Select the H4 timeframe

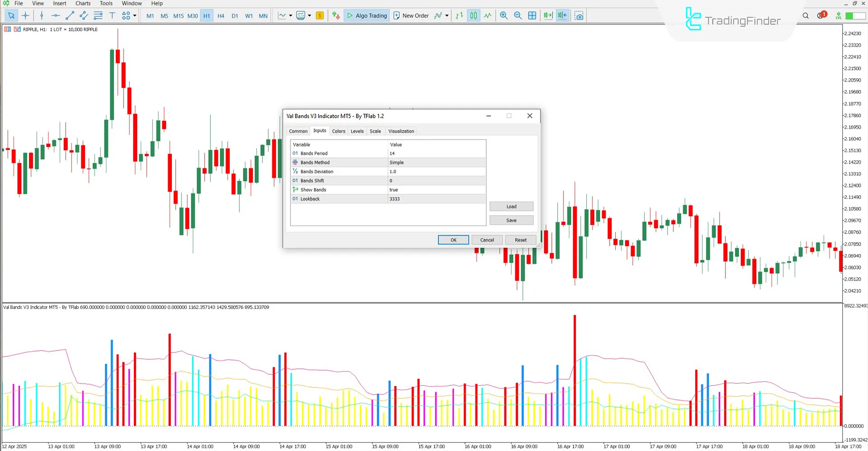[x=221, y=15]
